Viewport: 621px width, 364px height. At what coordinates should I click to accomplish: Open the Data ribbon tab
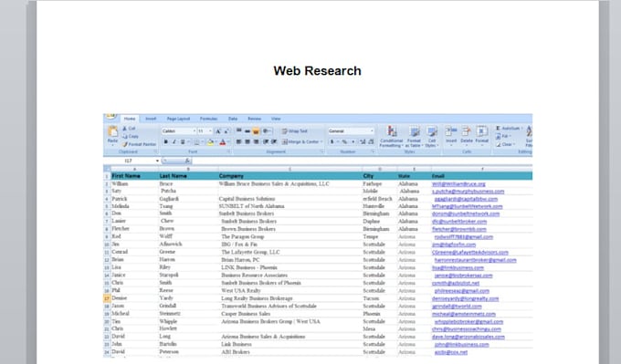(x=233, y=119)
